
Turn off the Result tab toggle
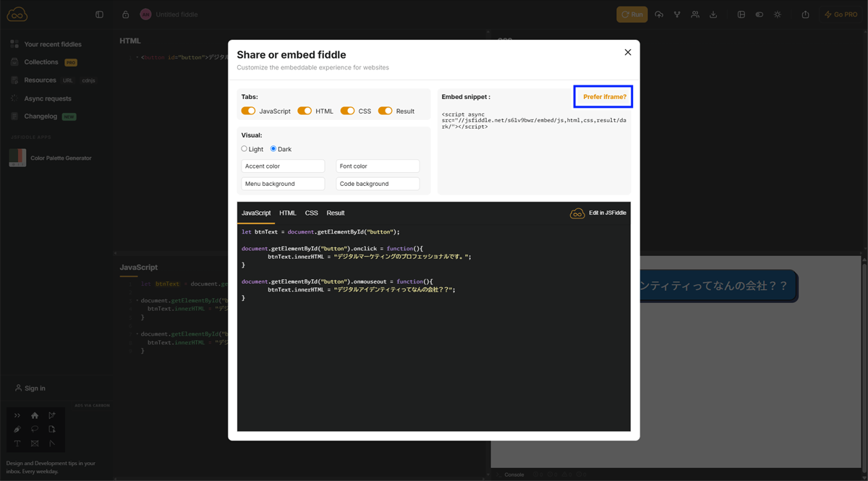coord(385,111)
